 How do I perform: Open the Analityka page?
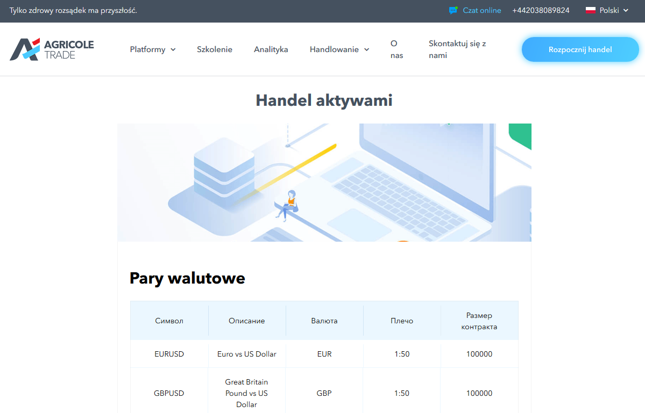[x=271, y=49]
